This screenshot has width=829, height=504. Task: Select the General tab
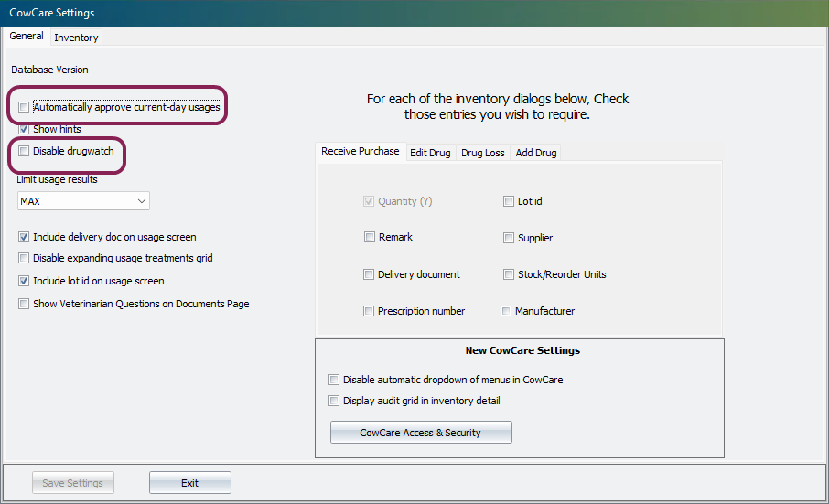tap(27, 36)
